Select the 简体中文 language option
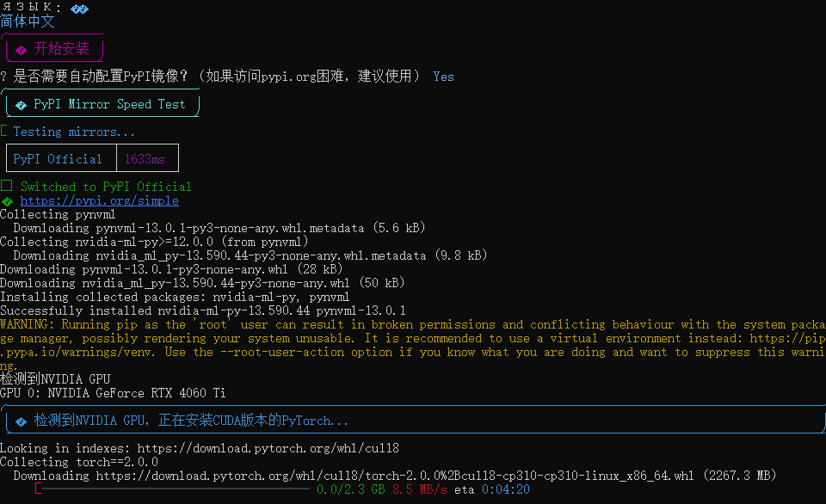The image size is (826, 504). pyautogui.click(x=28, y=22)
